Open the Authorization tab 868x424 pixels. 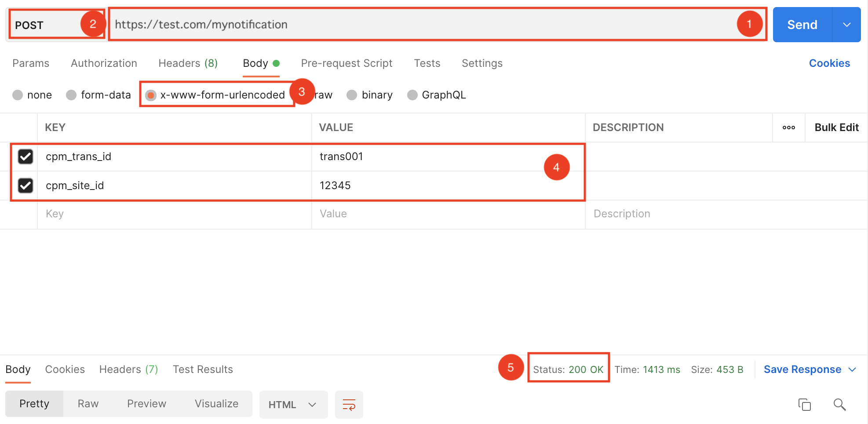104,63
